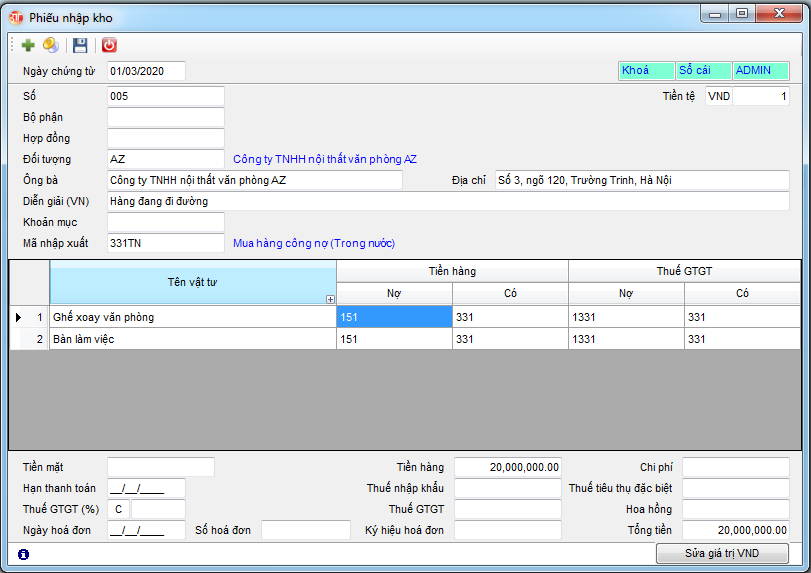Select row 1 using its arrow indicator
This screenshot has height=573, width=811.
tap(18, 317)
